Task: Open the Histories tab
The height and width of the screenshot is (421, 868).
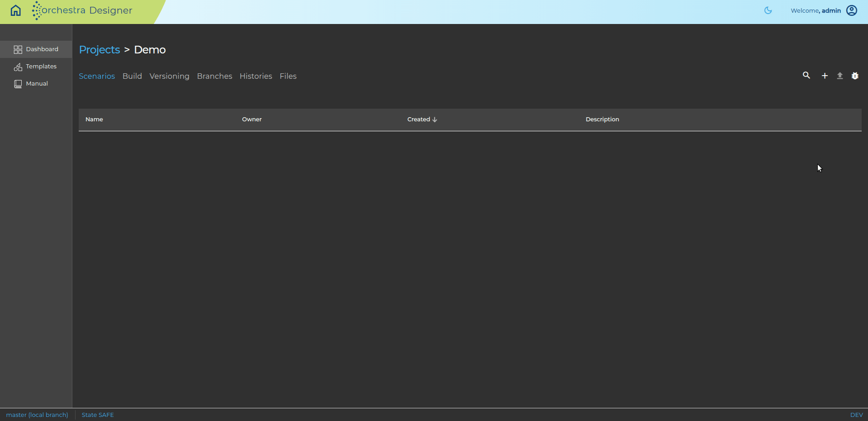Action: [x=256, y=76]
